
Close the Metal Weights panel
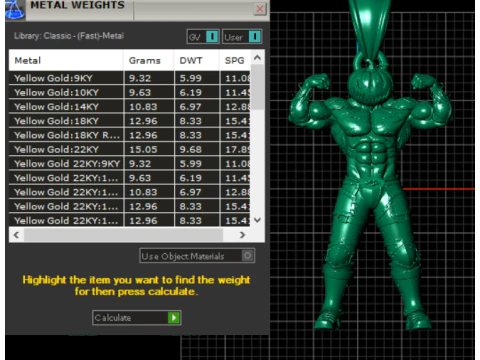[x=260, y=9]
